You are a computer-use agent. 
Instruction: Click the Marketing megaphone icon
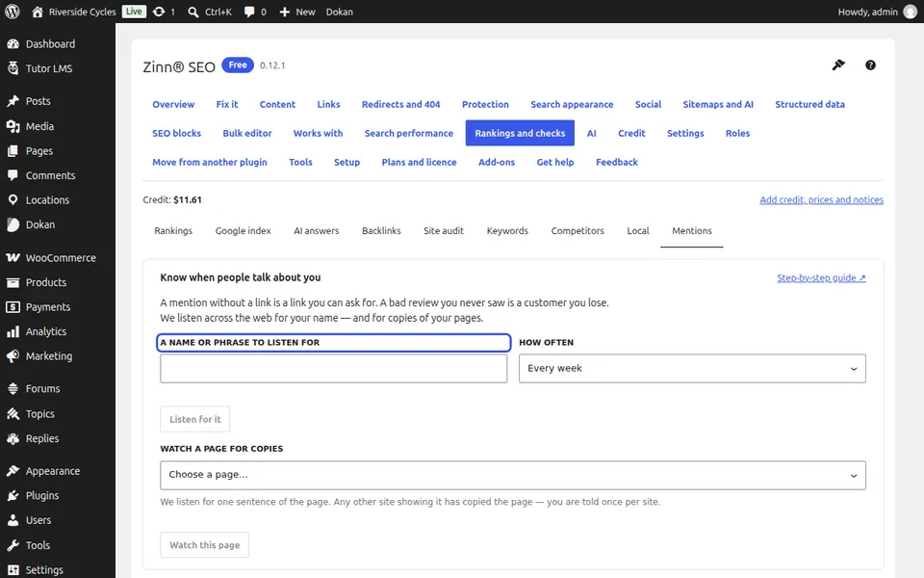click(13, 356)
